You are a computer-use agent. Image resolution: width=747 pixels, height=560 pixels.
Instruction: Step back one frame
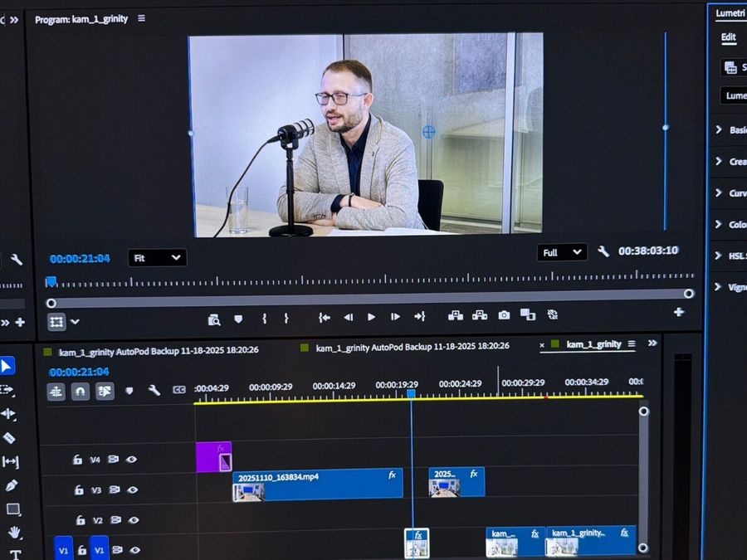(349, 317)
